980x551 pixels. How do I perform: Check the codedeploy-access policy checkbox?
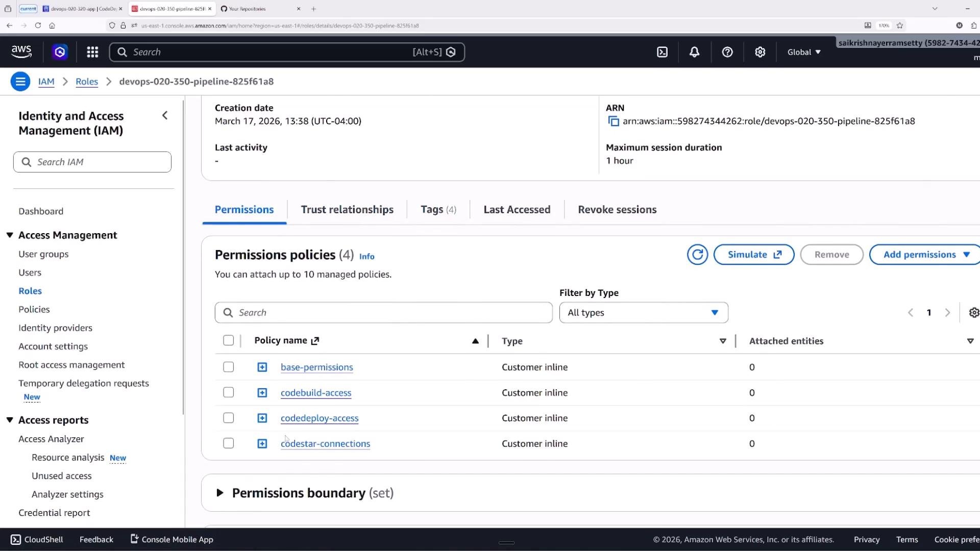pos(229,418)
